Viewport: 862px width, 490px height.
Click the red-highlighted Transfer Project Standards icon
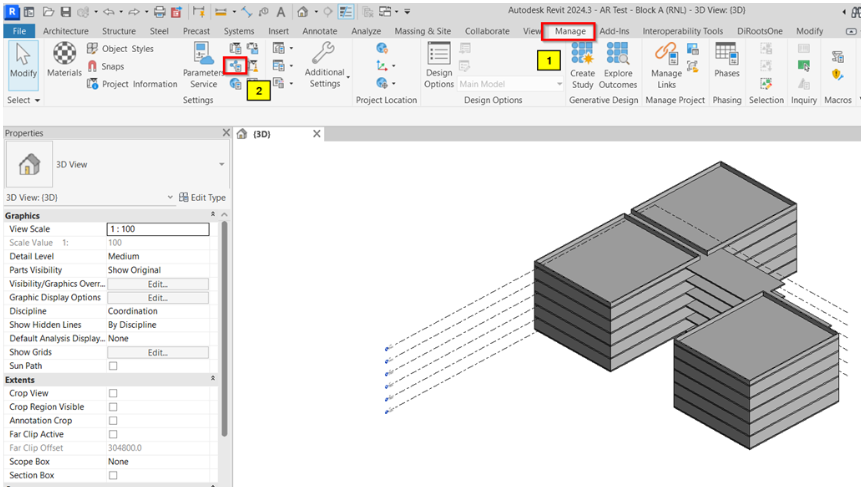236,66
